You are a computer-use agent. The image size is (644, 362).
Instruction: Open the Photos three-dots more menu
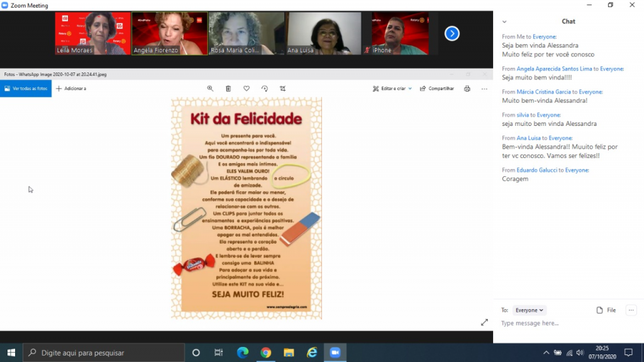(484, 89)
